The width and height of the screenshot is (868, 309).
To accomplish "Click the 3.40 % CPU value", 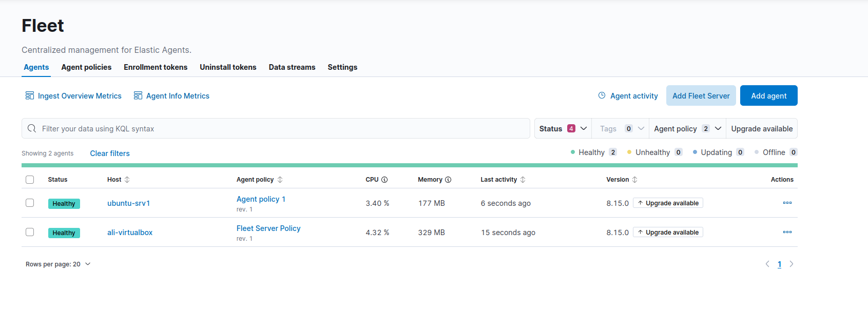I will (377, 203).
